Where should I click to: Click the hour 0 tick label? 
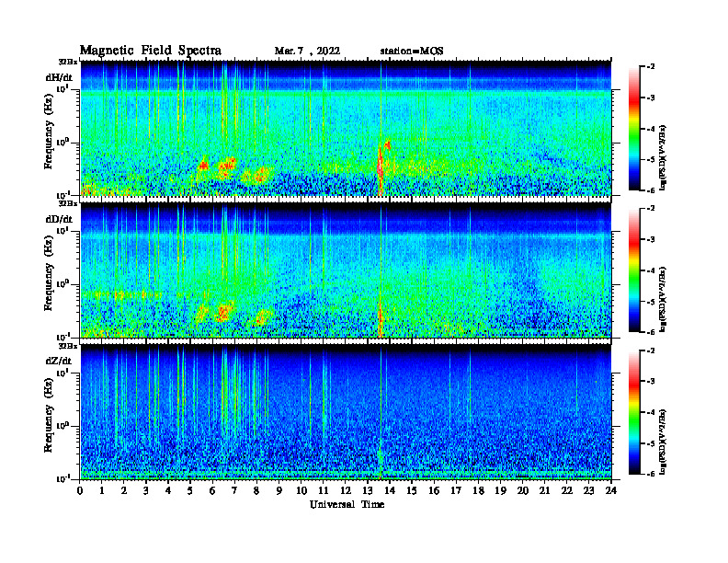point(80,490)
